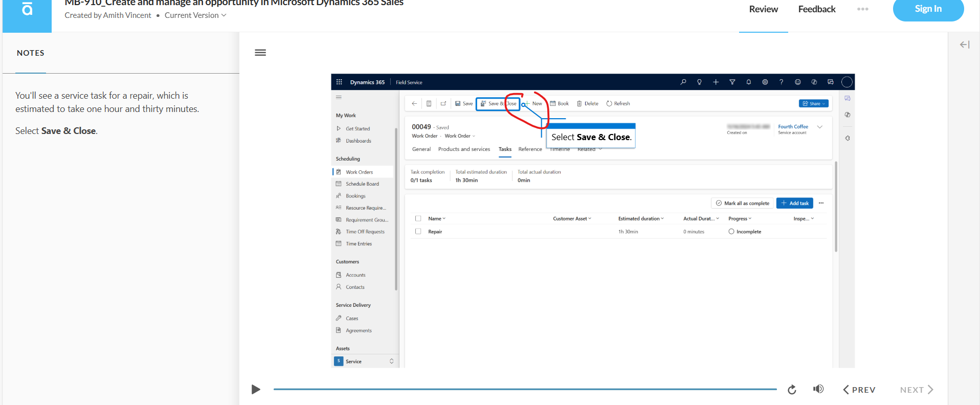Collapse the right panel arrow icon
The image size is (980, 405).
965,45
